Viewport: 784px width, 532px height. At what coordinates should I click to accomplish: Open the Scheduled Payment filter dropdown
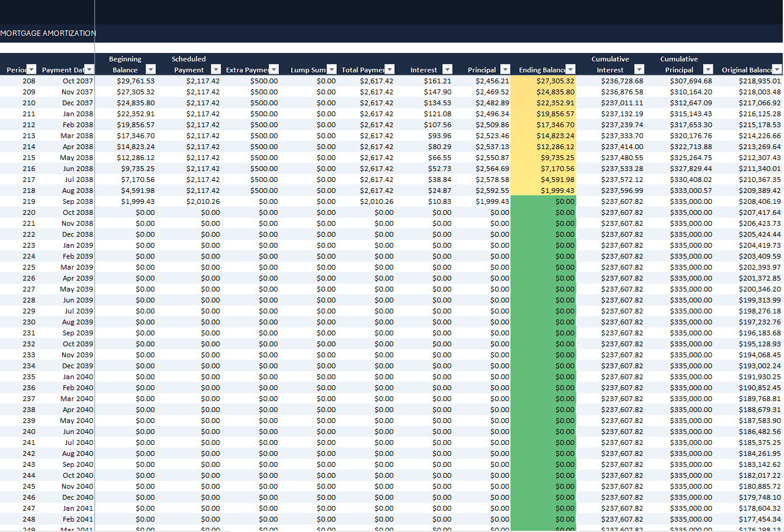[215, 69]
